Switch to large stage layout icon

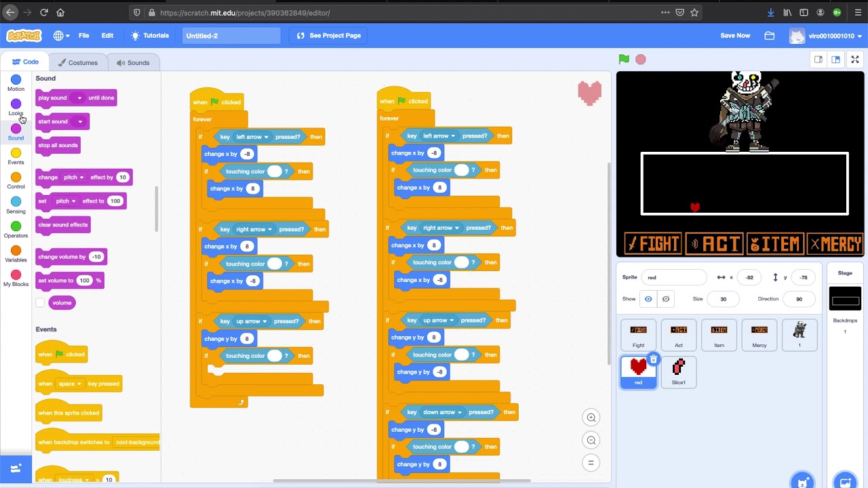click(x=835, y=60)
